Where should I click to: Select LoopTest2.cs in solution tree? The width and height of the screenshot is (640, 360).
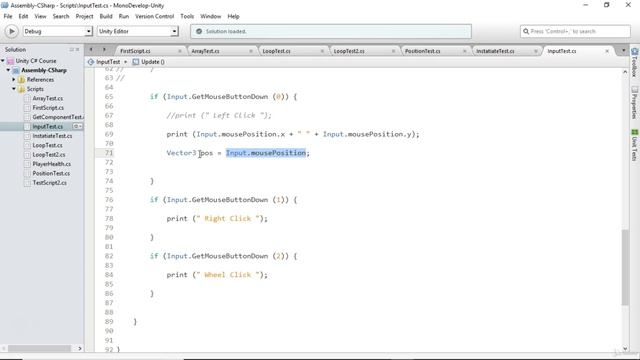(49, 155)
